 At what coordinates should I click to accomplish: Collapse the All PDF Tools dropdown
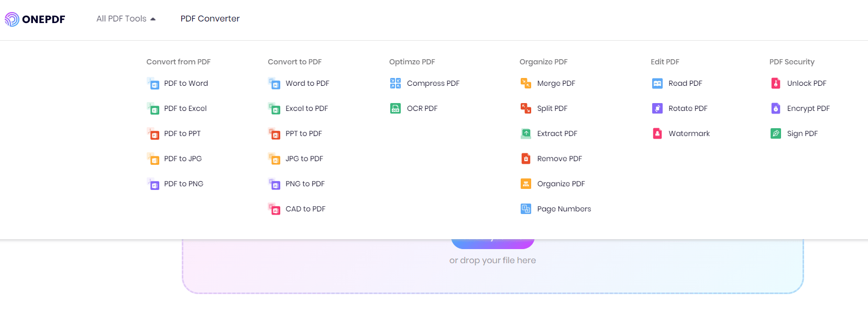coord(126,19)
